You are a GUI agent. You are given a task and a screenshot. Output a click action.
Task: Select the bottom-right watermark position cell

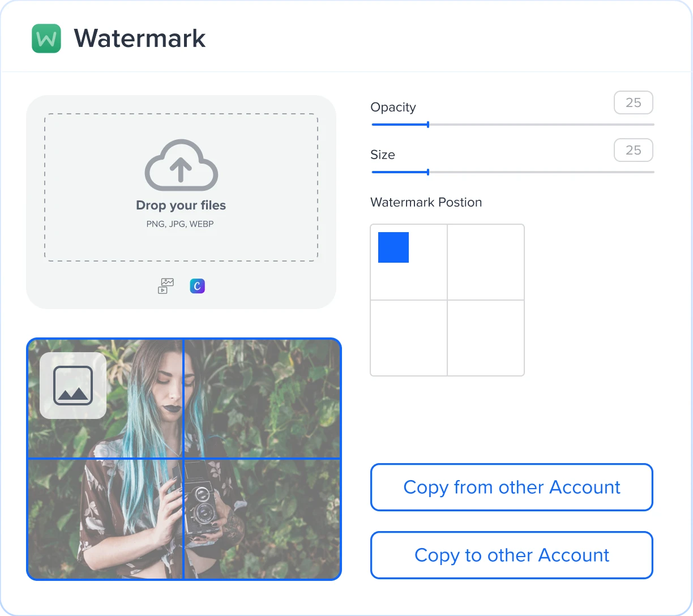[485, 337]
